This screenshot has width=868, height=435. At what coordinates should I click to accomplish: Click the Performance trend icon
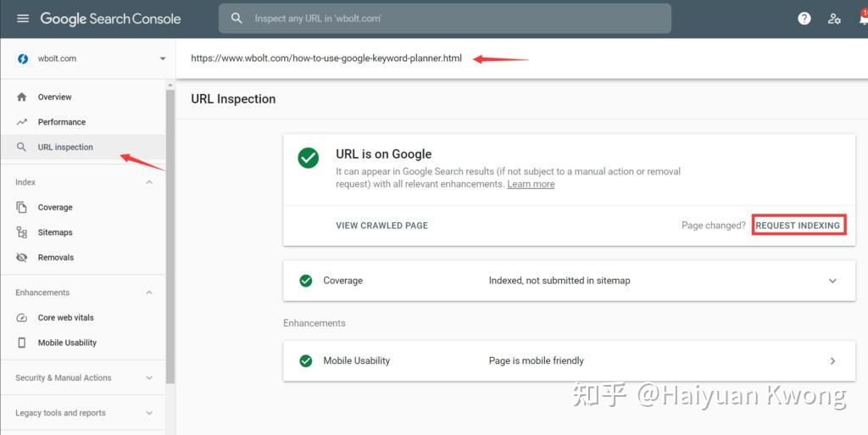[x=21, y=122]
